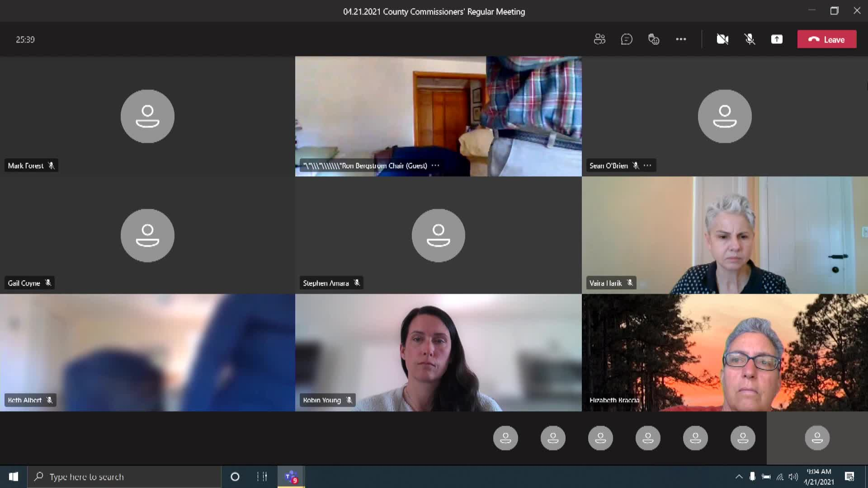Open more options for Sean O'Brien tile
This screenshot has height=488, width=868.
tap(647, 165)
